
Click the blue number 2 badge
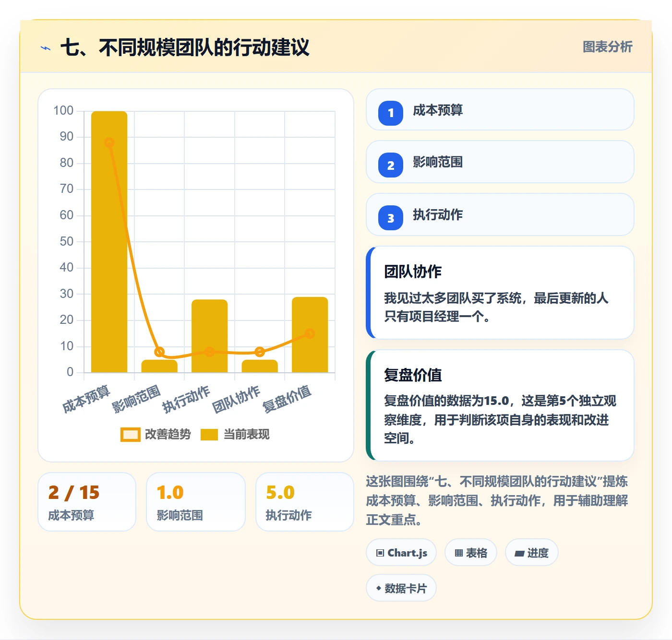pyautogui.click(x=391, y=165)
